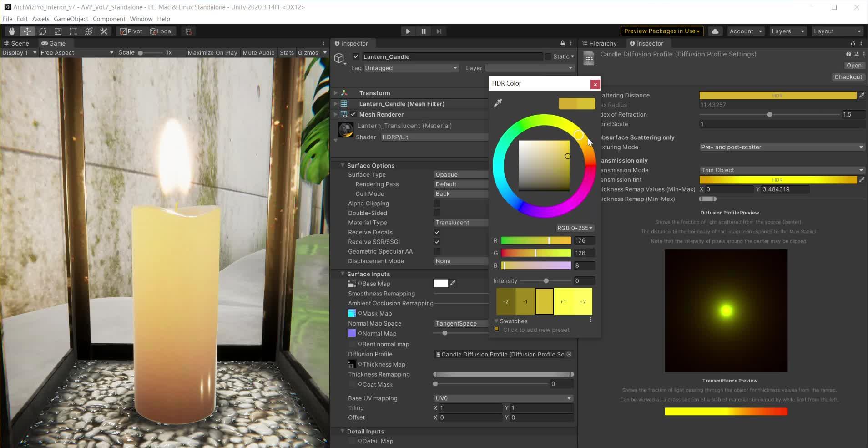Pick color with HDR Color eyedropper
The width and height of the screenshot is (868, 448).
pyautogui.click(x=498, y=103)
